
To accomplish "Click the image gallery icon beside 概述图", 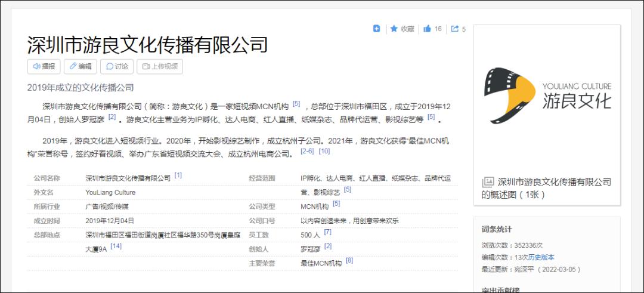I will 488,181.
